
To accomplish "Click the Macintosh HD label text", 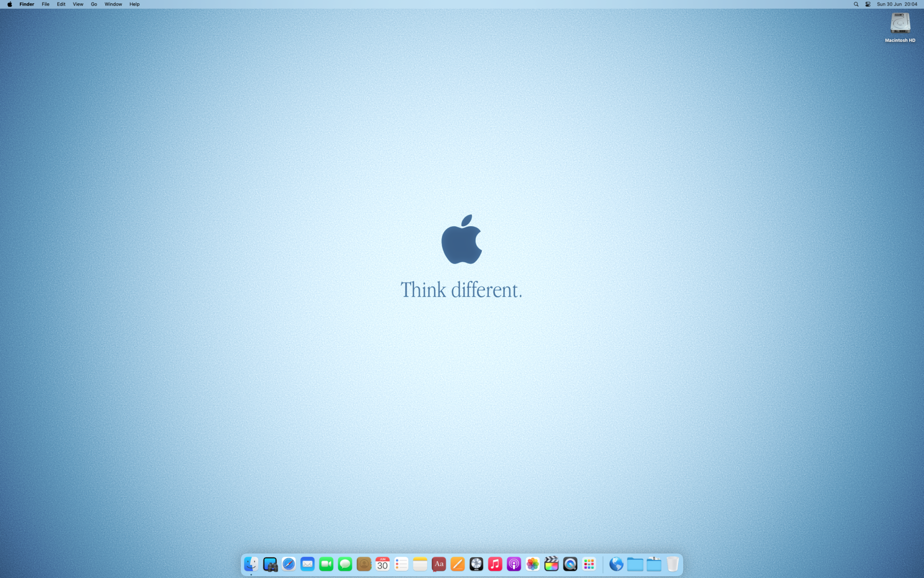I will tap(900, 40).
